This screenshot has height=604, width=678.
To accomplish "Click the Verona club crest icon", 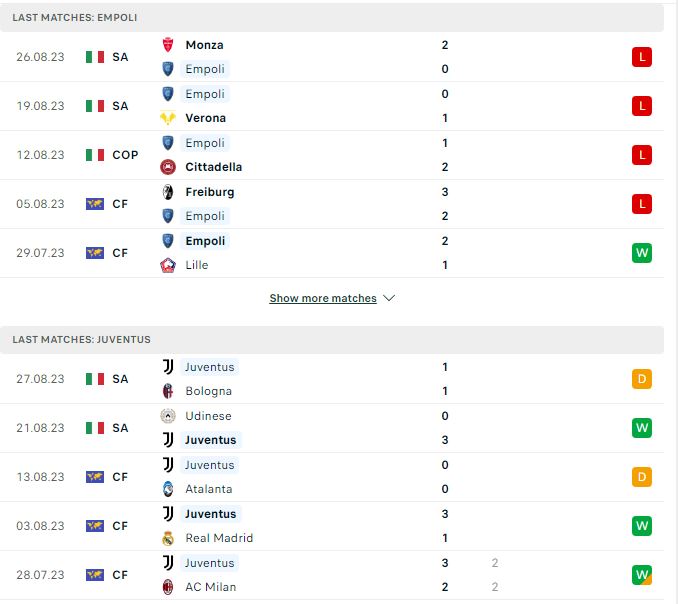I will (x=168, y=118).
